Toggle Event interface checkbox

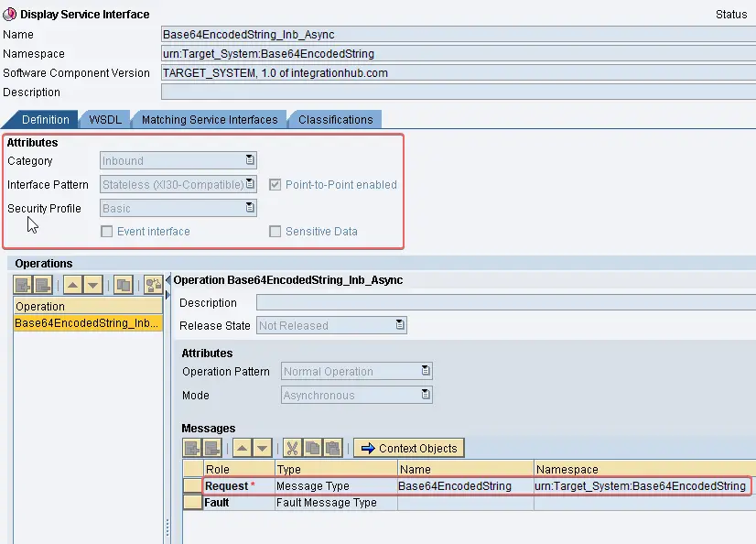point(106,232)
